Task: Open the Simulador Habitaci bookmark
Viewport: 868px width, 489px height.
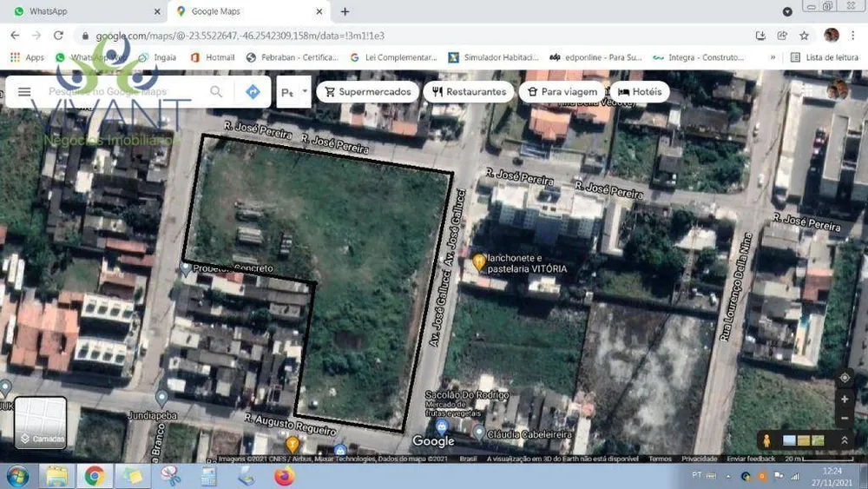Action: [493, 57]
